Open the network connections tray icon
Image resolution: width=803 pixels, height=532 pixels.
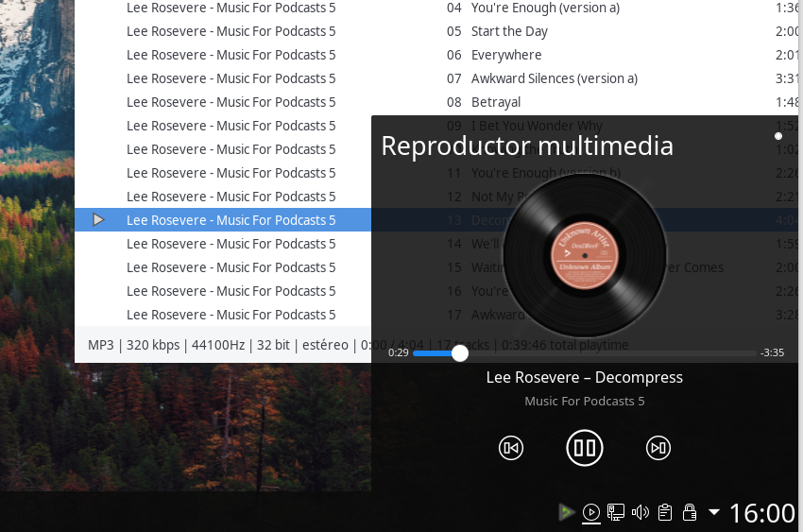615,512
